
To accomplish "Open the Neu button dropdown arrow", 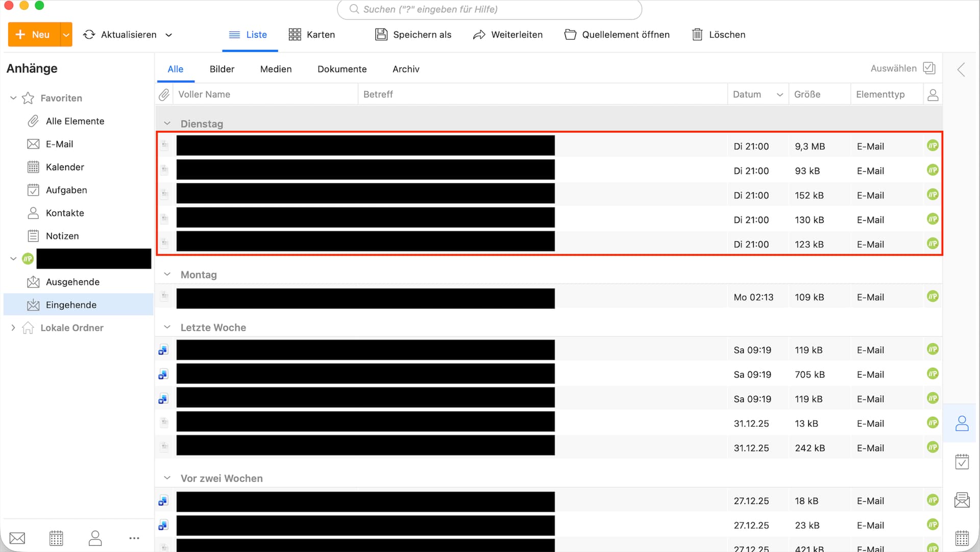I will (66, 35).
